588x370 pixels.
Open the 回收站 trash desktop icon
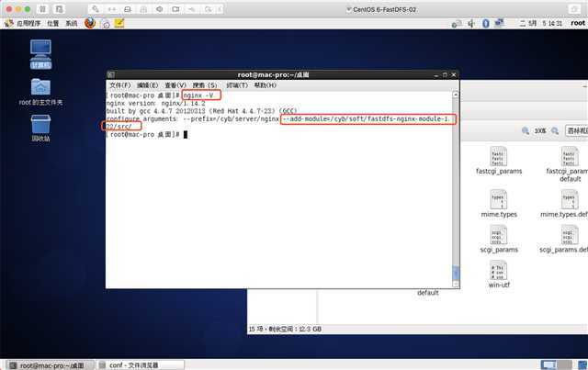tap(40, 129)
